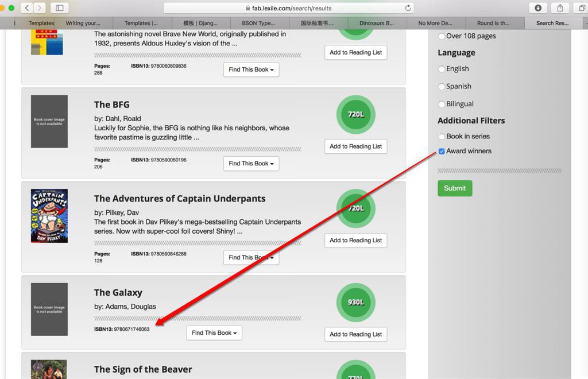This screenshot has height=379, width=588.
Task: Select the English language option
Action: pyautogui.click(x=442, y=69)
